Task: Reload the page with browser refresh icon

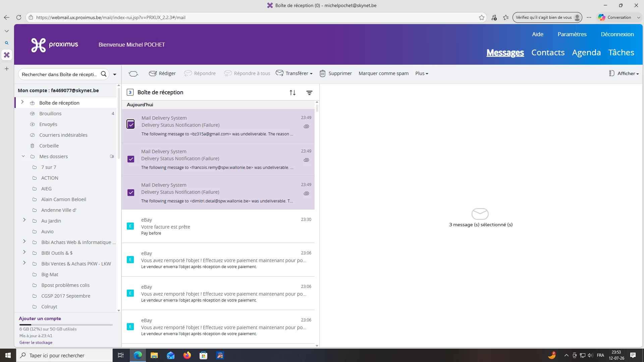Action: click(19, 17)
